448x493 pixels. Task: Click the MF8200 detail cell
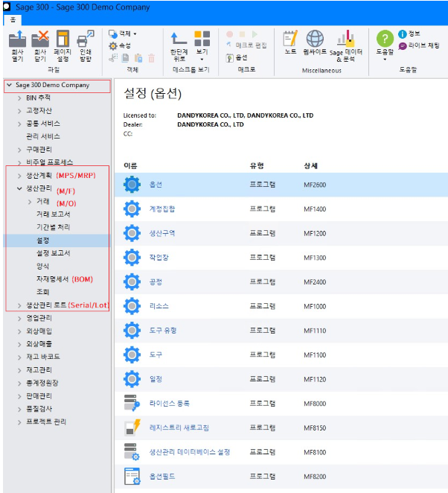point(315,477)
